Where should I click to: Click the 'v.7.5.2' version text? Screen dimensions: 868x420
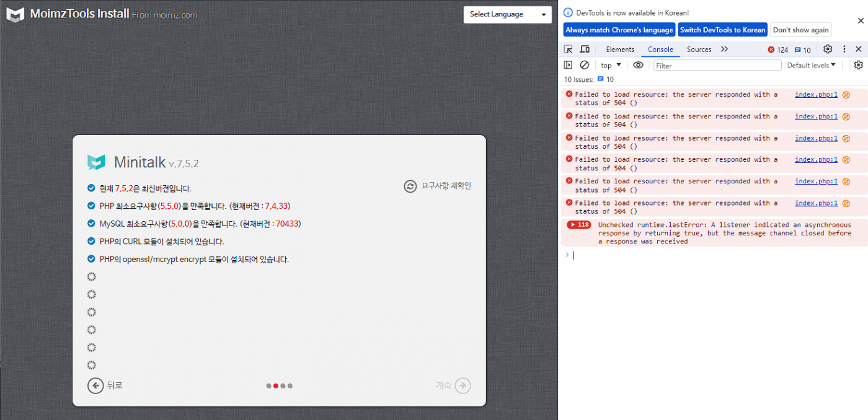point(184,164)
